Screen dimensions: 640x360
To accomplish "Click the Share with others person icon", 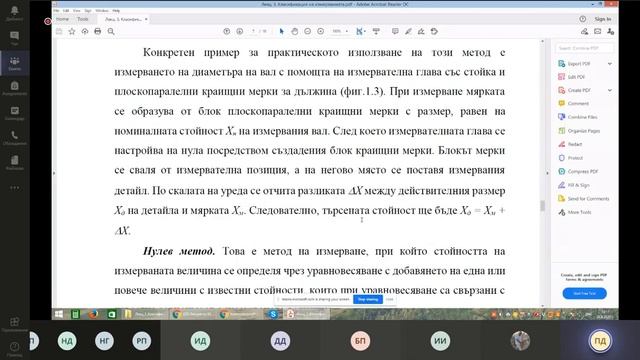I will point(610,31).
